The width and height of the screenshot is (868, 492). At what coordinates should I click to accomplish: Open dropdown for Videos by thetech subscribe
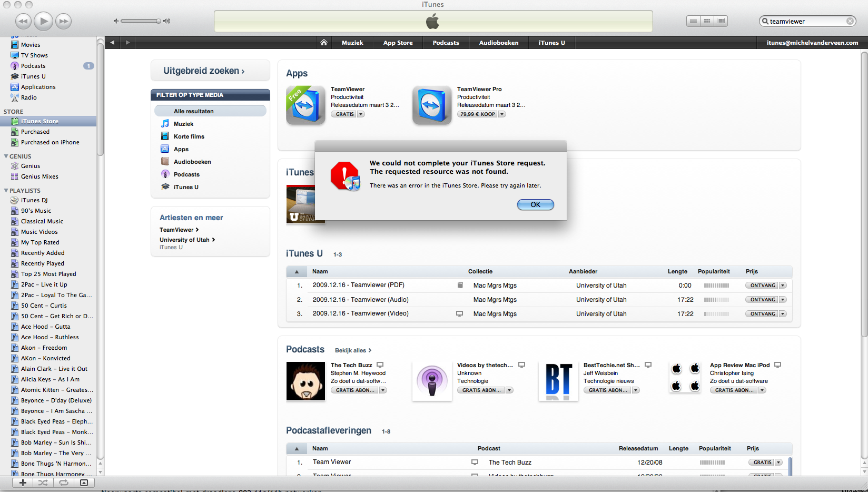pos(509,390)
